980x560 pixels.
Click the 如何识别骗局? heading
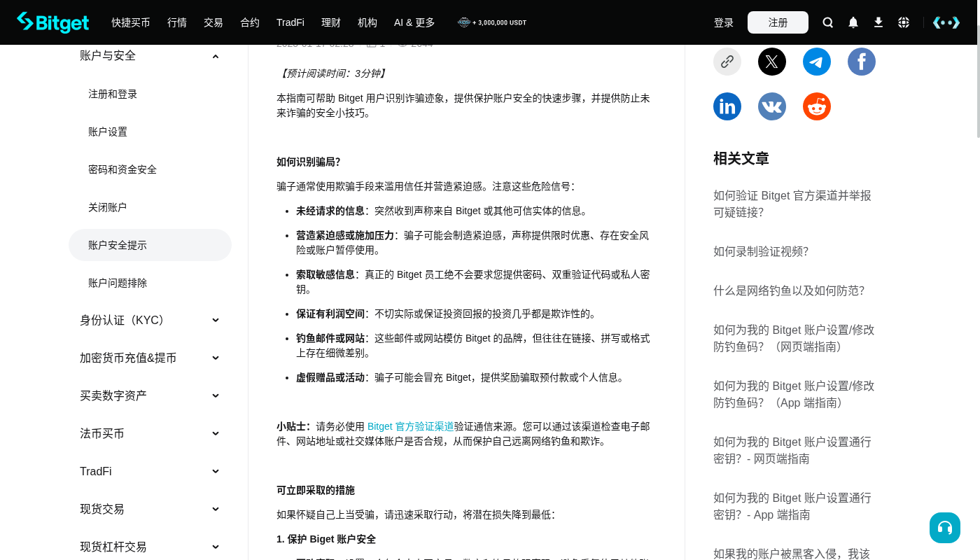pos(308,162)
